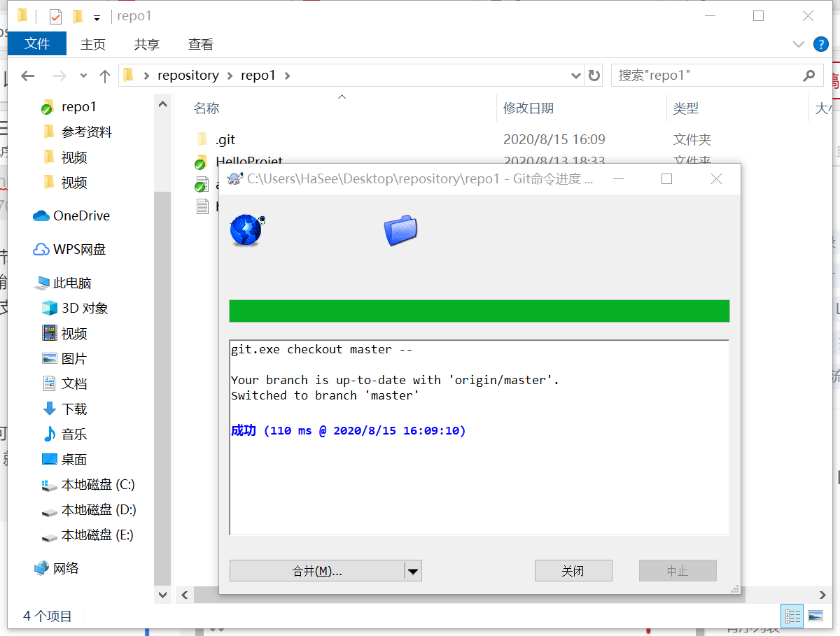840x636 pixels.
Task: Go back with the left arrow
Action: pyautogui.click(x=27, y=76)
